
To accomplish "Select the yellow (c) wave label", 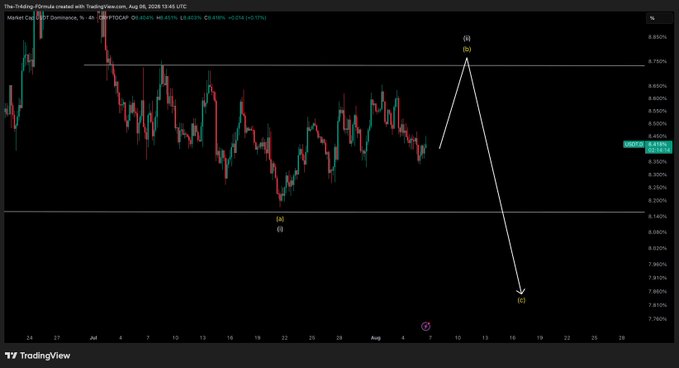I will 521,300.
